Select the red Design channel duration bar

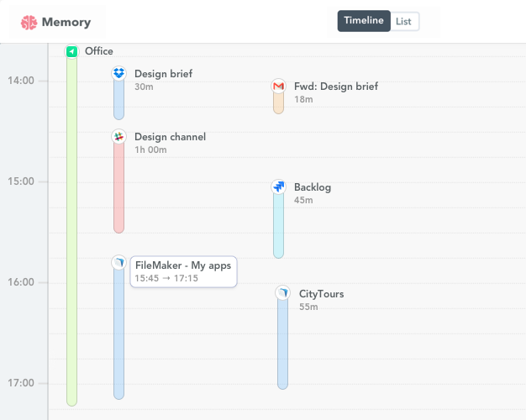[x=118, y=188]
